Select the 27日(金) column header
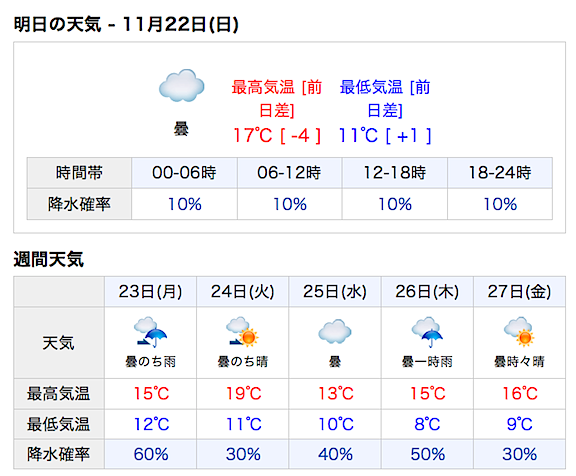 click(519, 292)
